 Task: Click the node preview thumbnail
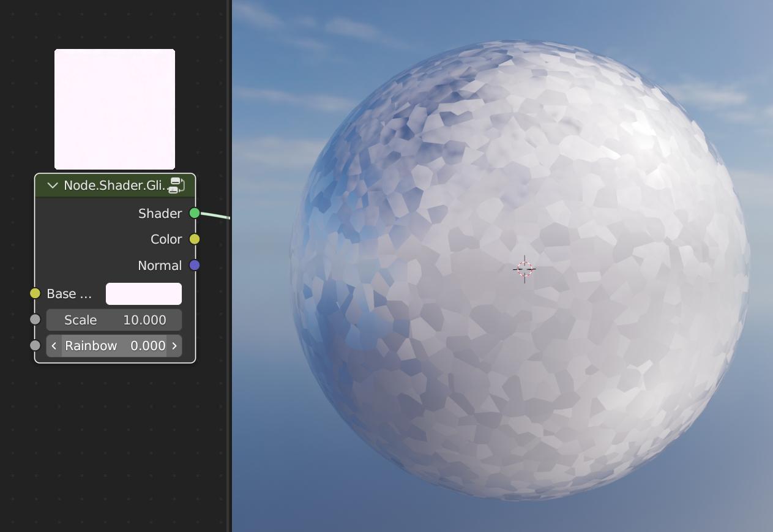(115, 109)
